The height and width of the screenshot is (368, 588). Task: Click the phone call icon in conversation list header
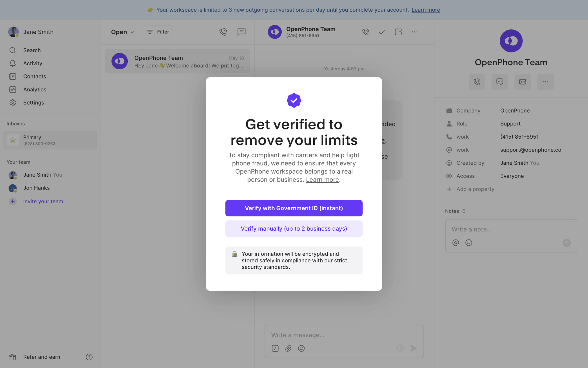223,32
